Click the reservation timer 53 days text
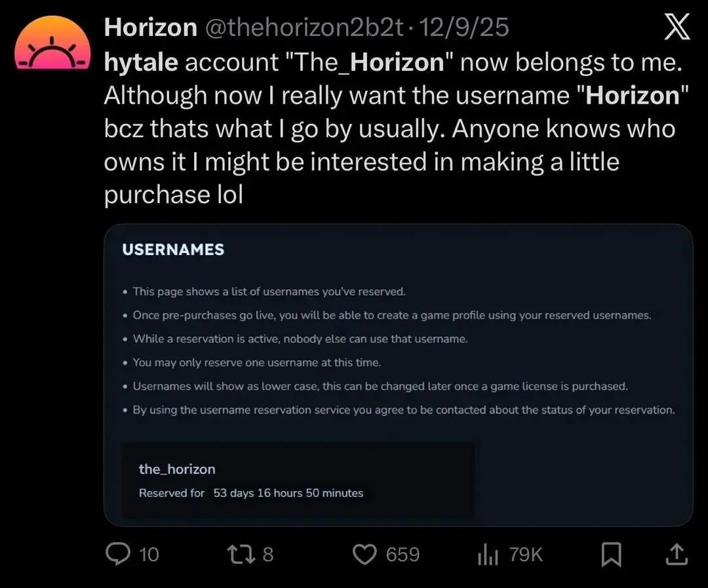Viewport: 708px width, 588px height. [288, 493]
